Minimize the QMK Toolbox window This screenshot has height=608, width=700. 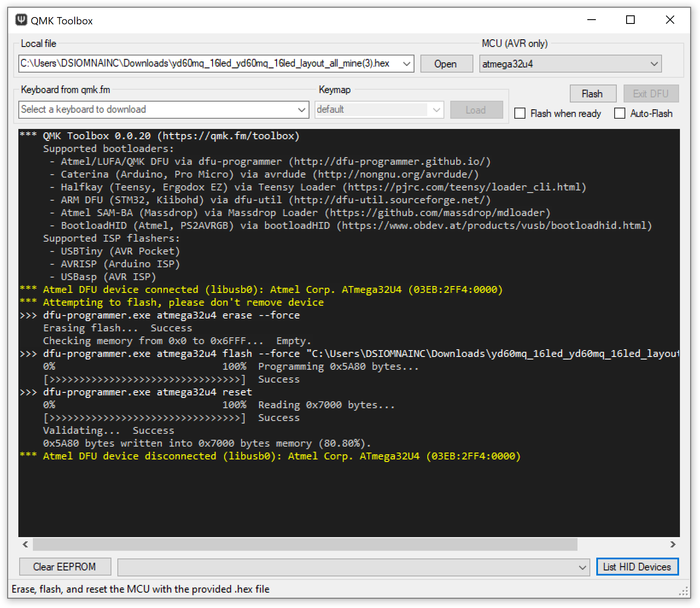(x=592, y=20)
